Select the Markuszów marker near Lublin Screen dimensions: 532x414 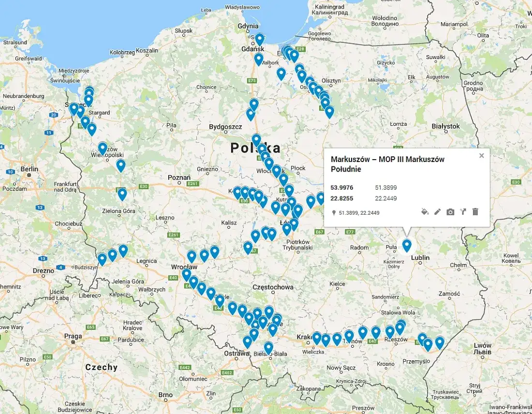point(406,246)
